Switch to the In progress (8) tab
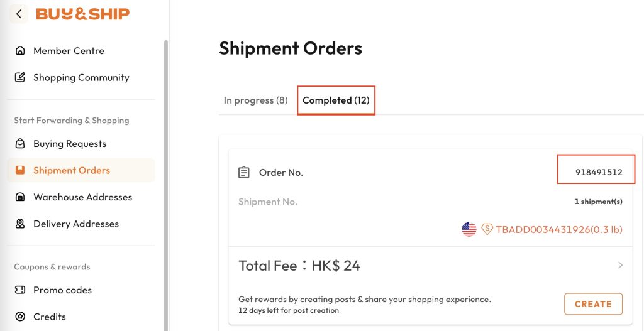The height and width of the screenshot is (331, 644). pyautogui.click(x=255, y=100)
